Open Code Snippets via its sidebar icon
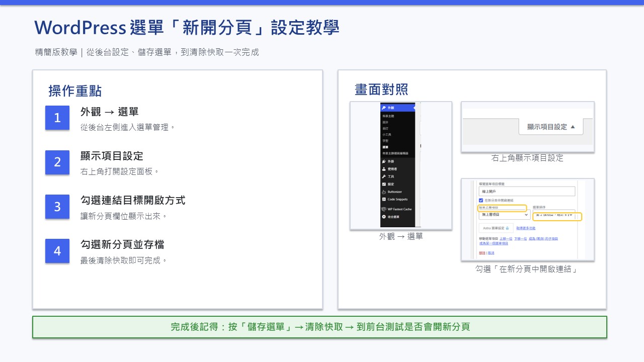This screenshot has width=644, height=362. tap(384, 200)
